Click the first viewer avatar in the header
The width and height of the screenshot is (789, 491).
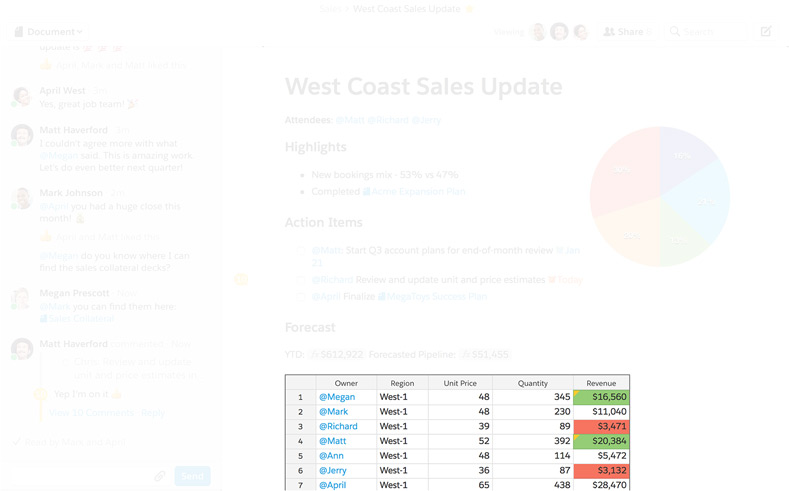pos(538,32)
